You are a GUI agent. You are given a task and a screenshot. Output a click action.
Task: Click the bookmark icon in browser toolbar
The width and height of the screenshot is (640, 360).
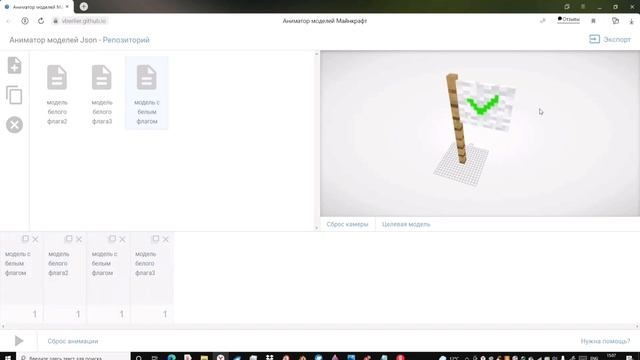(593, 21)
